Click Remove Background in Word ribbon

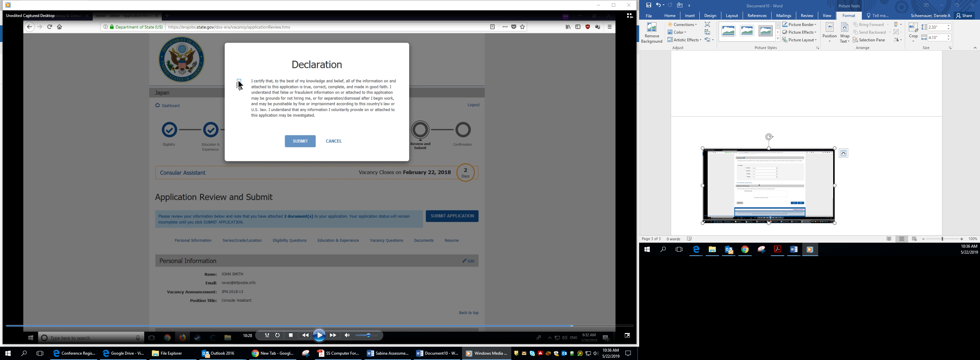click(651, 33)
